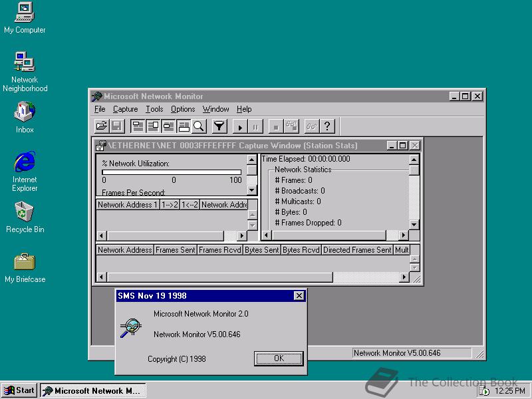Select the Internet Explorer desktop icon
Screen dimensions: 532x399
pyautogui.click(x=25, y=172)
